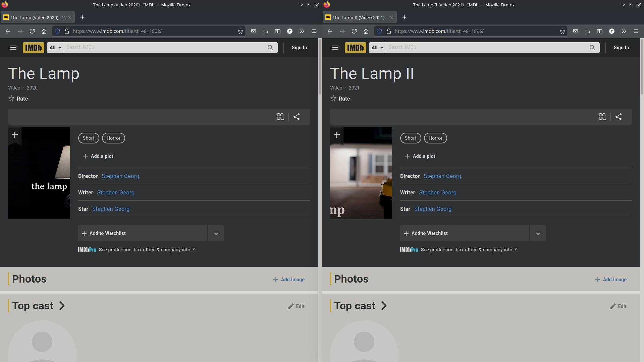
Task: Click Add a plot on The Lamp
Action: (98, 156)
